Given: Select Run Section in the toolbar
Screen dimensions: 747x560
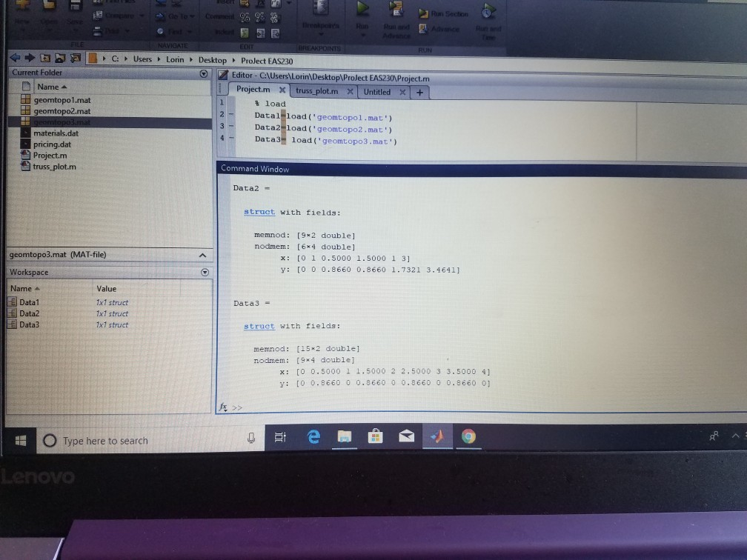Looking at the screenshot, I should (x=443, y=13).
